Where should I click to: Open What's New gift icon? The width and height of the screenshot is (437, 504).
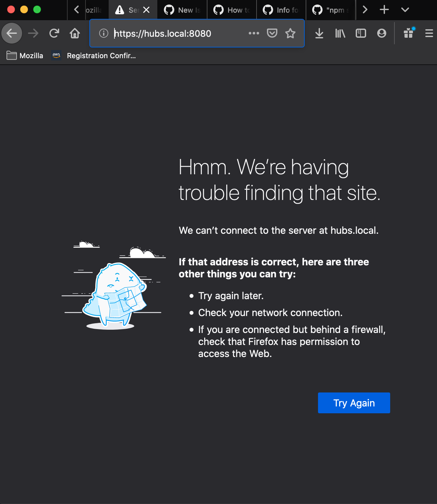[x=409, y=33]
